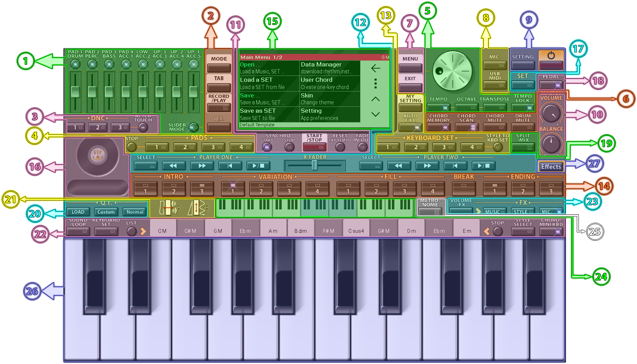
Task: Click the X-Fader slider handle
Action: (x=314, y=165)
